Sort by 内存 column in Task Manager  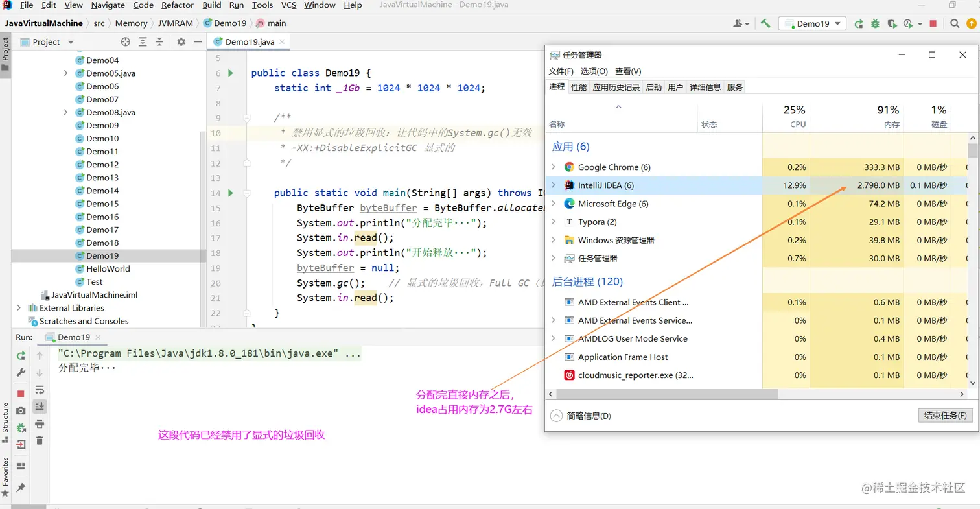pyautogui.click(x=857, y=116)
